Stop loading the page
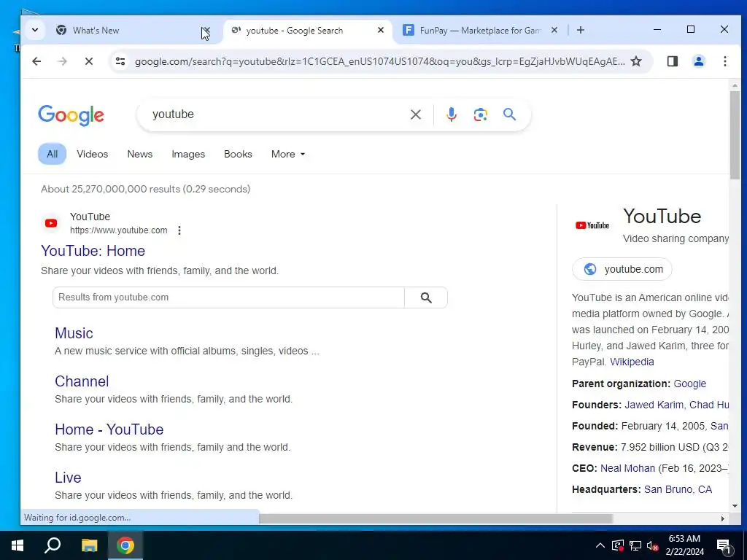This screenshot has width=747, height=560. tap(88, 61)
